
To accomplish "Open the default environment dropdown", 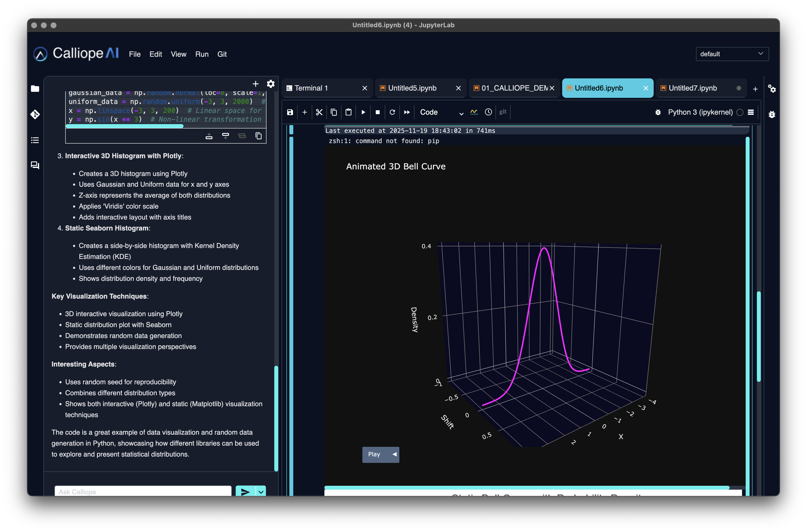I will coord(732,54).
